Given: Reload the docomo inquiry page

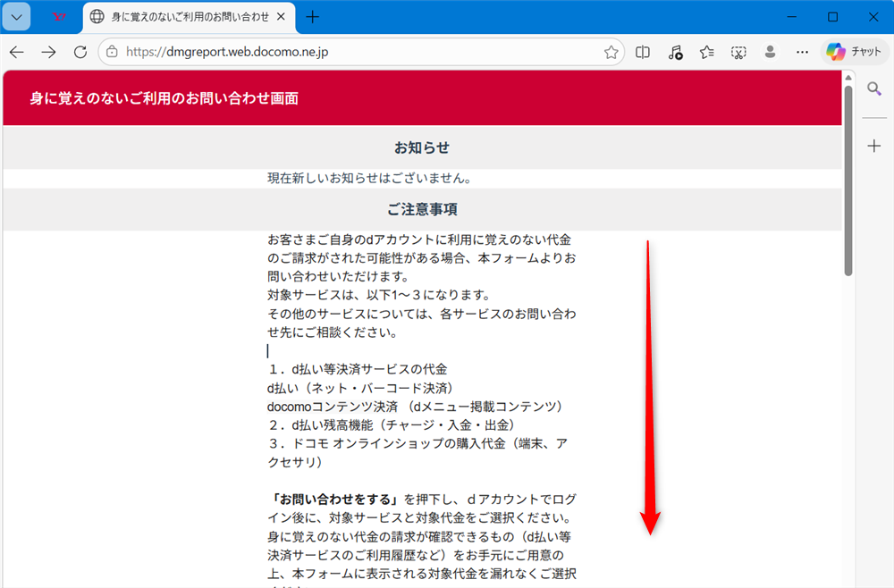Looking at the screenshot, I should [80, 52].
